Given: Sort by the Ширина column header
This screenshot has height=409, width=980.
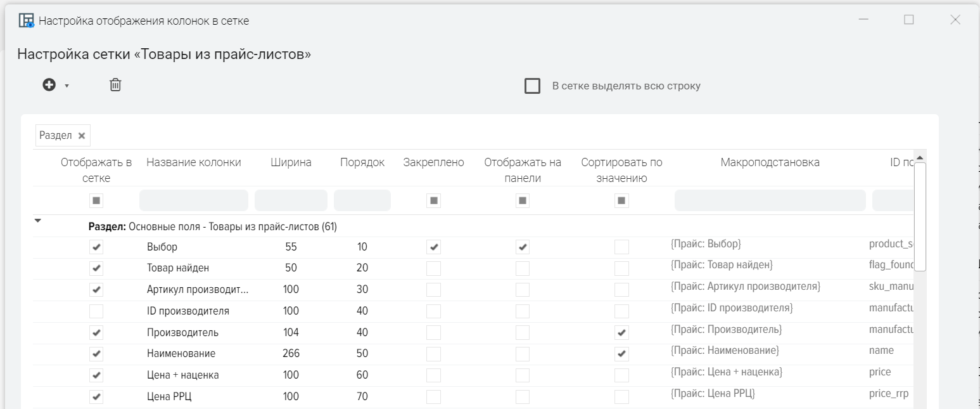Looking at the screenshot, I should pos(291,162).
